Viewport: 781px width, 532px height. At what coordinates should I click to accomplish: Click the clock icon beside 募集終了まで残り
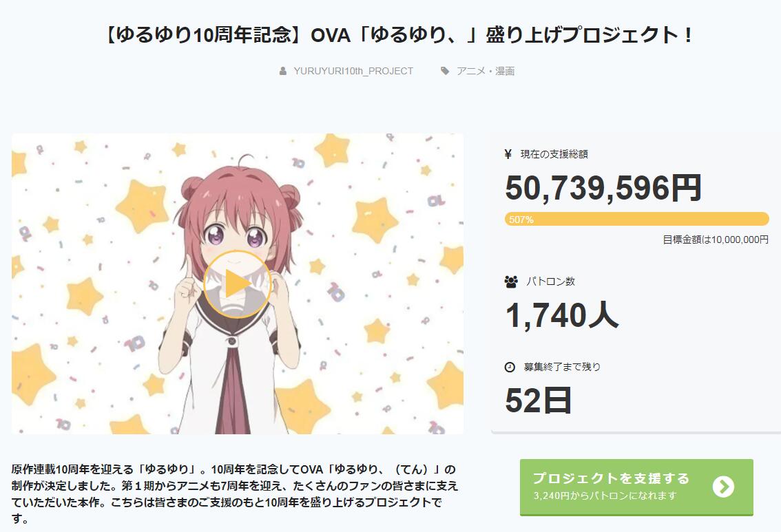tap(510, 368)
